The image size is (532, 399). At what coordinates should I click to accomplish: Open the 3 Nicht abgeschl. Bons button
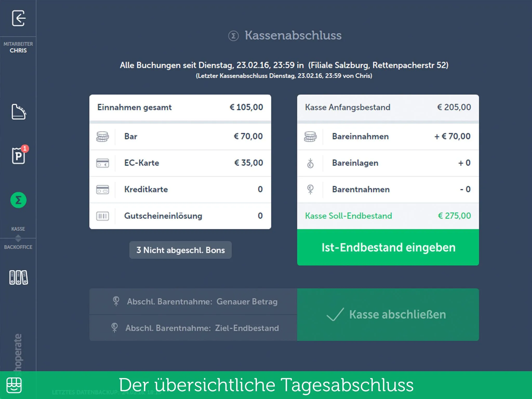pos(181,250)
